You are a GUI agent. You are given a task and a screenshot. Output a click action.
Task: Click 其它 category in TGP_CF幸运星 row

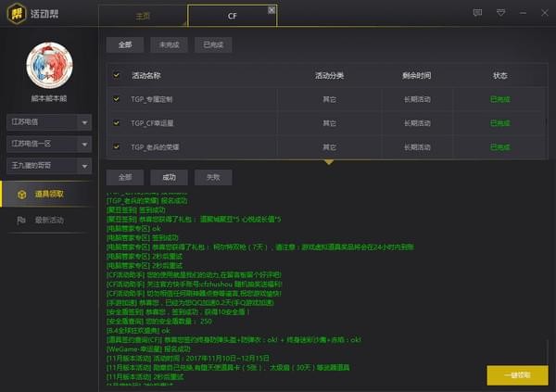[329, 123]
